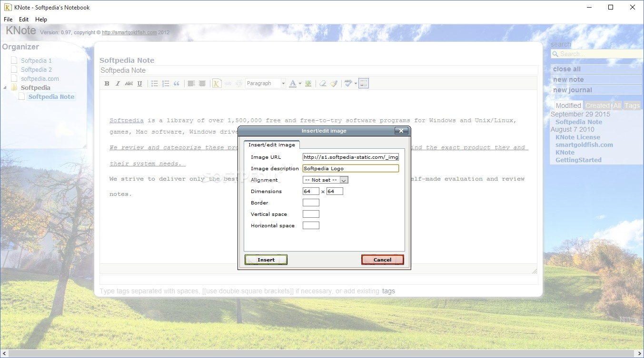Apply strikethrough formatting

pos(129,84)
